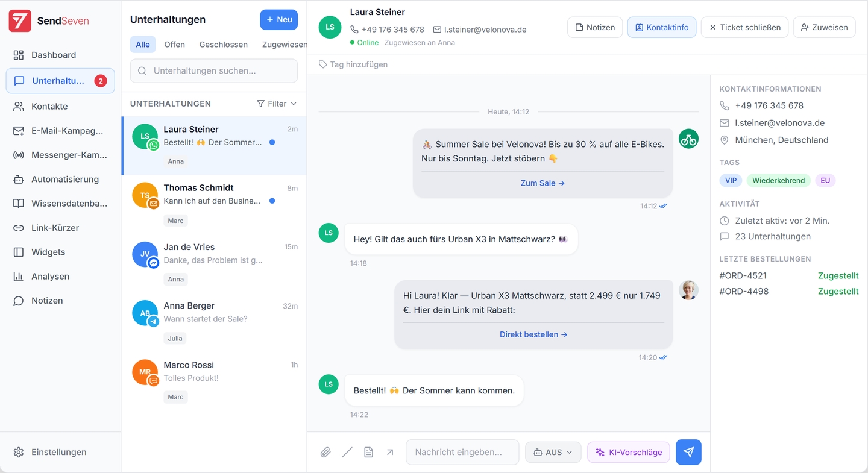Open Einstellungen gear at sidebar bottom
Screen dimensions: 868x473
pyautogui.click(x=58, y=452)
